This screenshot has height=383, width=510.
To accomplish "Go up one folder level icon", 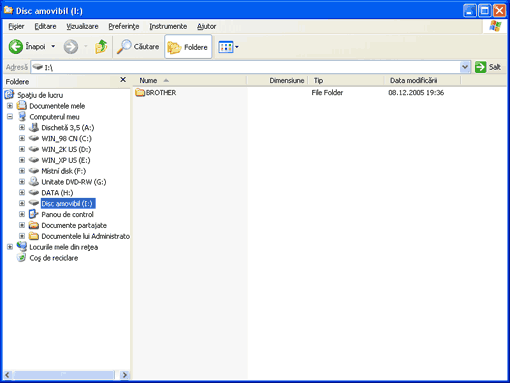I will coord(101,47).
